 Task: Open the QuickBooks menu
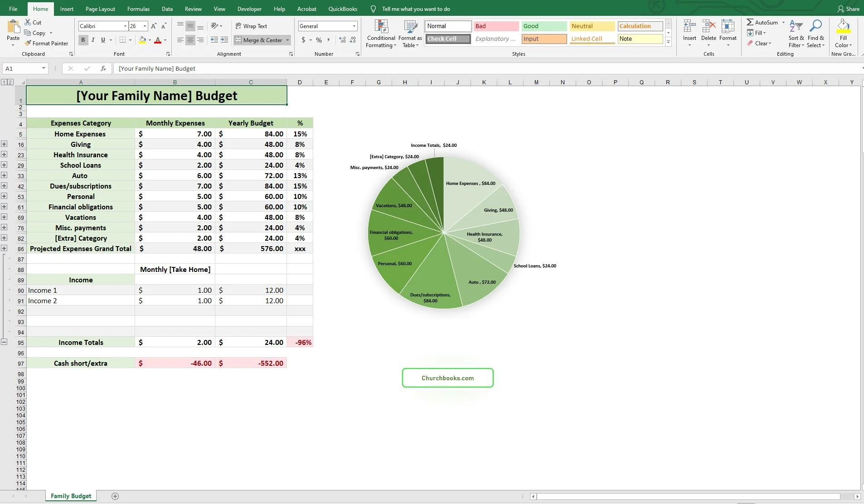pos(342,9)
